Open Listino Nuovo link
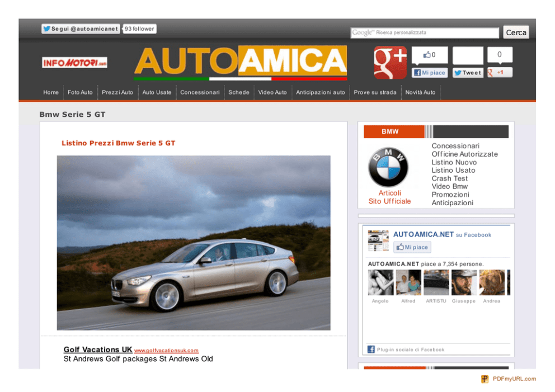 [x=454, y=162]
